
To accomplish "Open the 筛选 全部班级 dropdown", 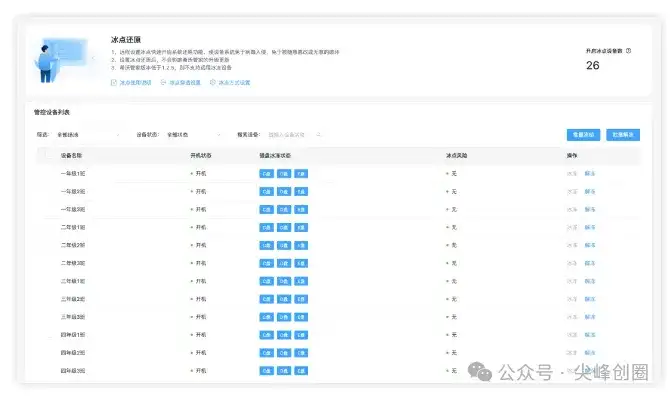I will click(x=88, y=135).
